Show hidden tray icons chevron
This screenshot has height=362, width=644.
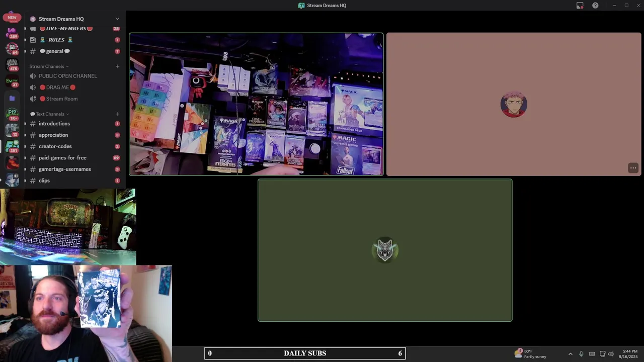pyautogui.click(x=570, y=354)
